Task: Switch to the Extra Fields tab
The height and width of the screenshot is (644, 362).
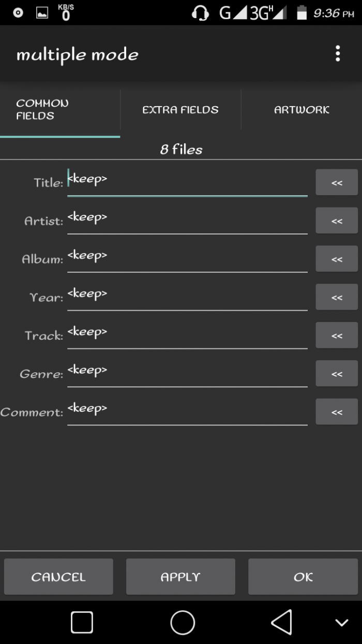Action: pos(180,110)
